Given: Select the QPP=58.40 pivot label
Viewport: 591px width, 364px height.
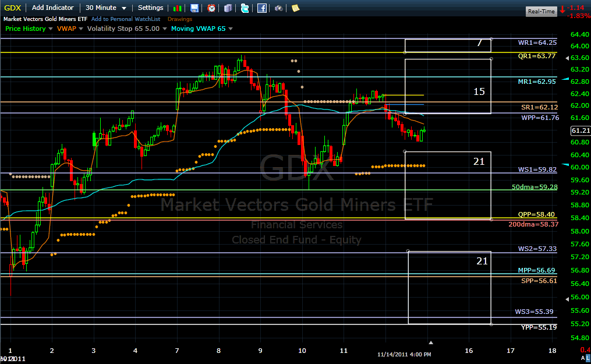Looking at the screenshot, I should coord(536,214).
